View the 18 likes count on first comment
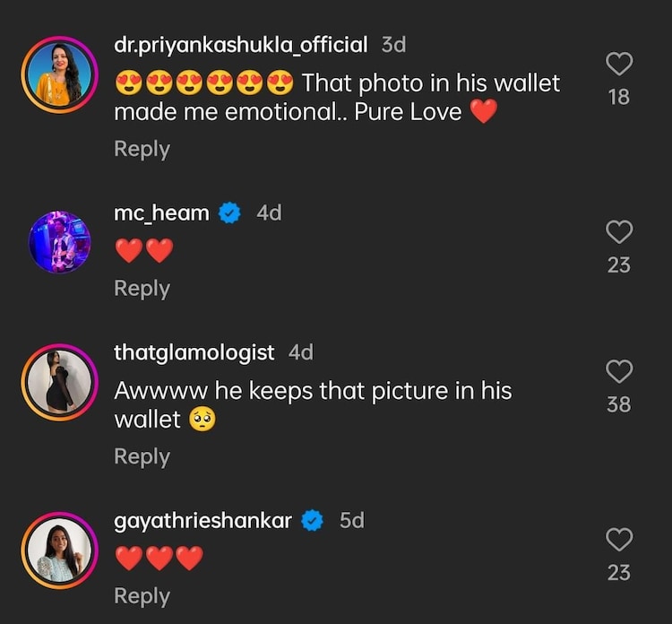Image resolution: width=672 pixels, height=624 pixels. pos(619,97)
